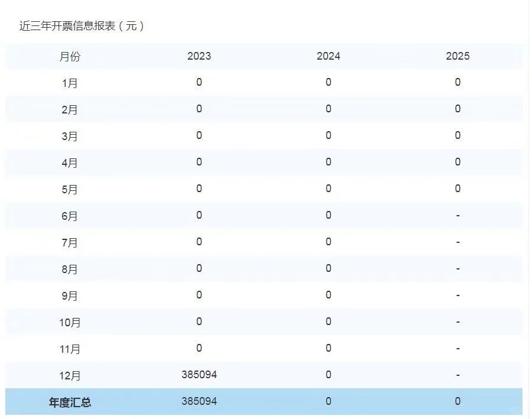The height and width of the screenshot is (419, 532).
Task: Click the dash in June 2025 cell
Action: click(x=458, y=216)
